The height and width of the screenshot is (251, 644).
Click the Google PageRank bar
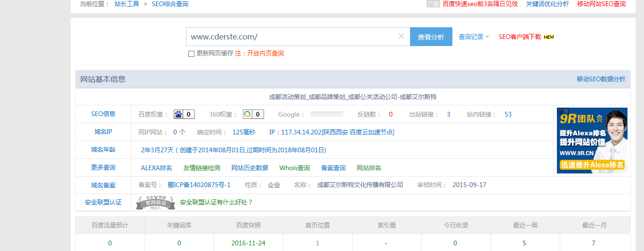(x=327, y=114)
